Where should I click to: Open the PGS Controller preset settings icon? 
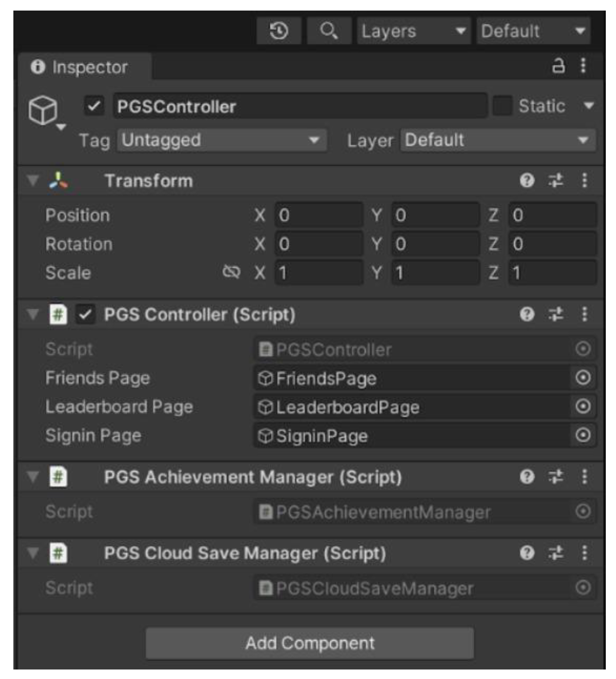555,314
